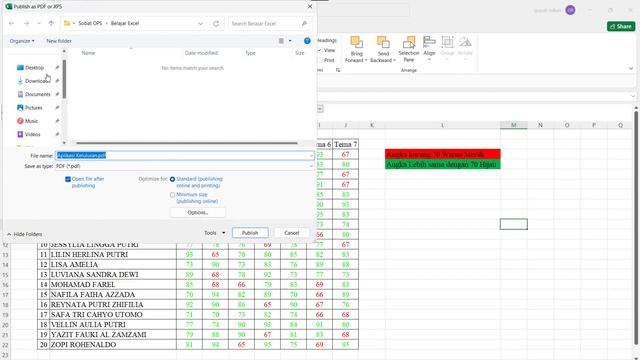Click the user account avatar
Viewport: 640px width, 360px height.
pyautogui.click(x=570, y=10)
